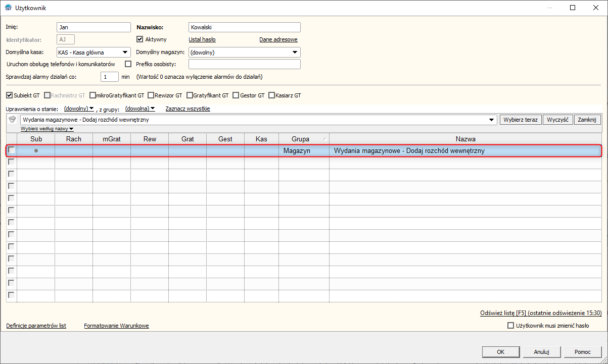Image resolution: width=608 pixels, height=364 pixels.
Task: Click the Nazwisko input field
Action: 245,27
